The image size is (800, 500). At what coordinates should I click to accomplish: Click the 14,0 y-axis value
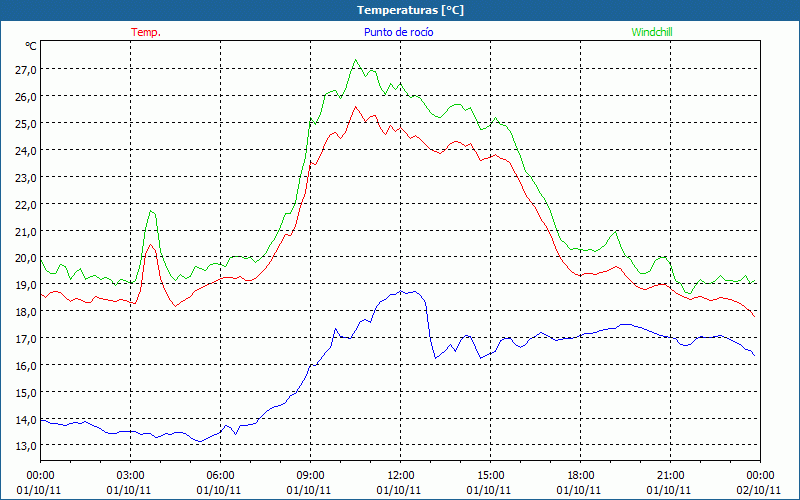click(x=26, y=420)
